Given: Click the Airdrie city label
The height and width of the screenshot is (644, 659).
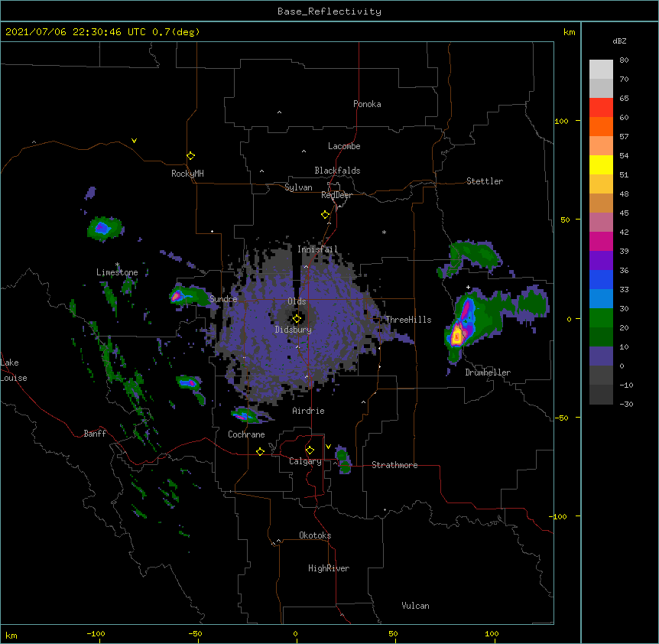Looking at the screenshot, I should [309, 411].
